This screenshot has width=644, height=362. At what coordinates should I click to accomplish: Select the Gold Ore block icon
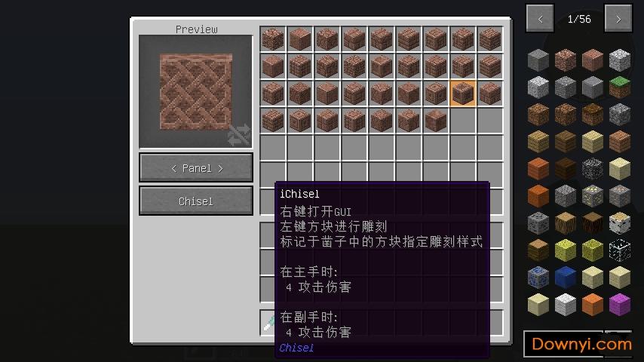click(592, 195)
